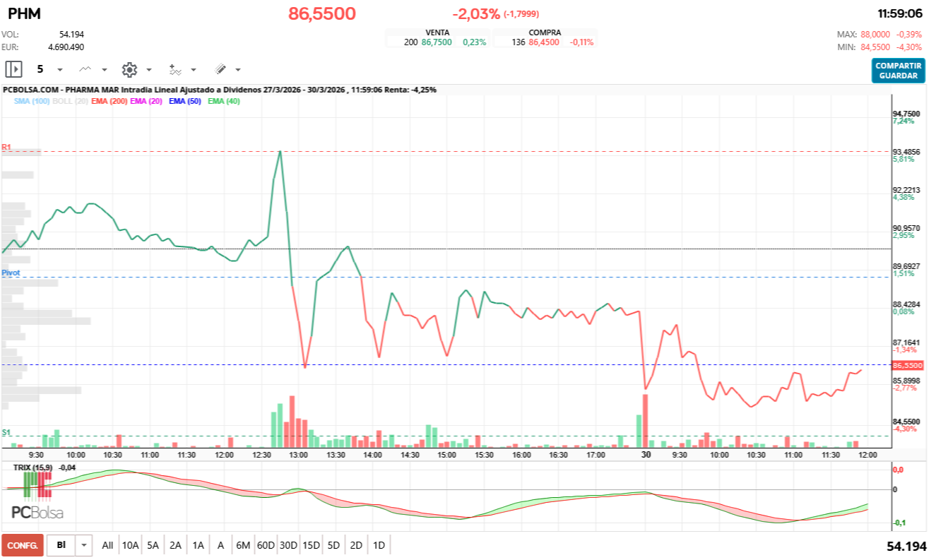Open the drawing tools dropdown arrow

[238, 70]
